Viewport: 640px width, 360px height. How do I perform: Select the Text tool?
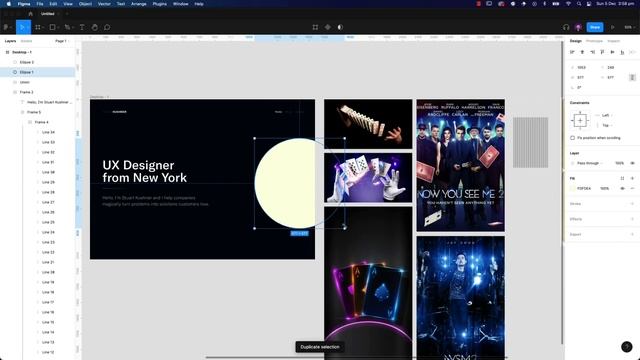coord(82,27)
